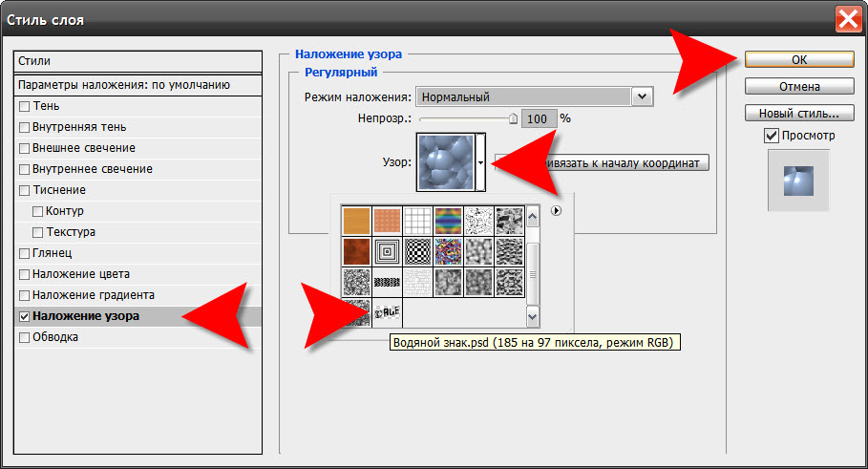Image resolution: width=868 pixels, height=469 pixels.
Task: Turn on the Наложение градиента checkbox
Action: pos(25,296)
